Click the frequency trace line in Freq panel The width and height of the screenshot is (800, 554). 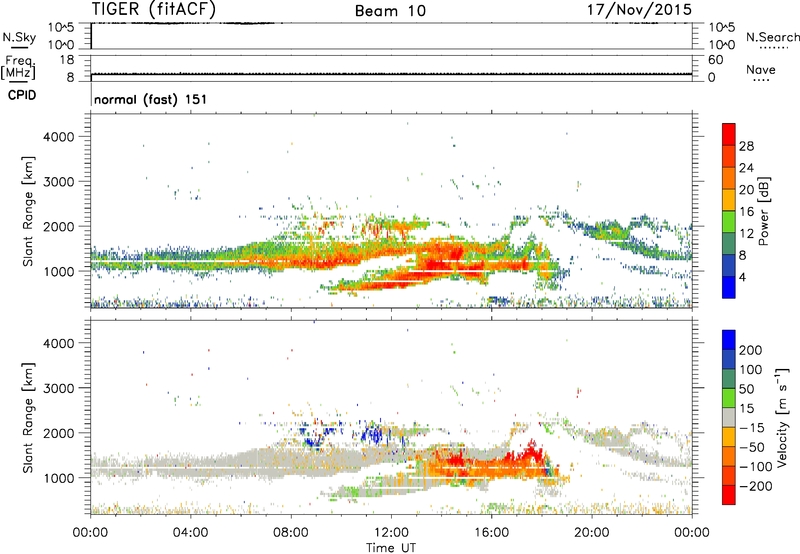coord(391,74)
